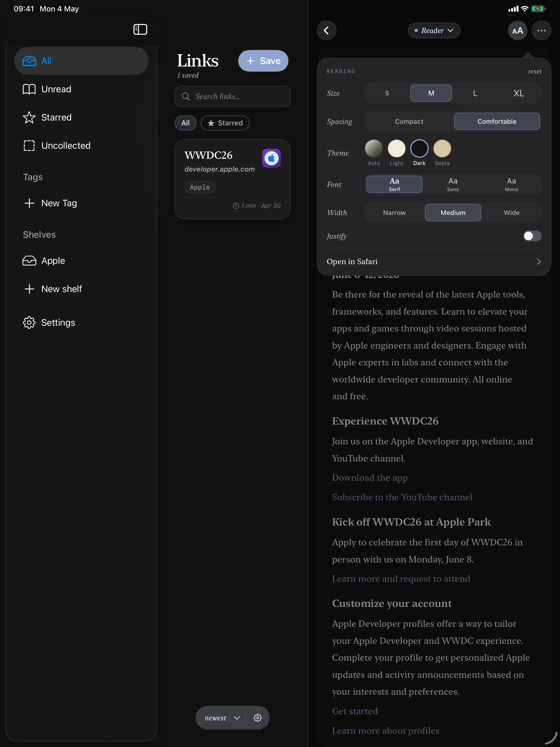Open the Uncollected list

click(81, 145)
